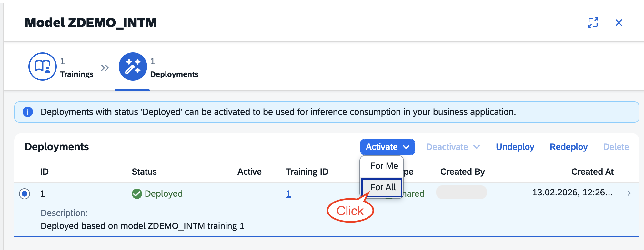Click the blue information icon in banner

[x=28, y=112]
